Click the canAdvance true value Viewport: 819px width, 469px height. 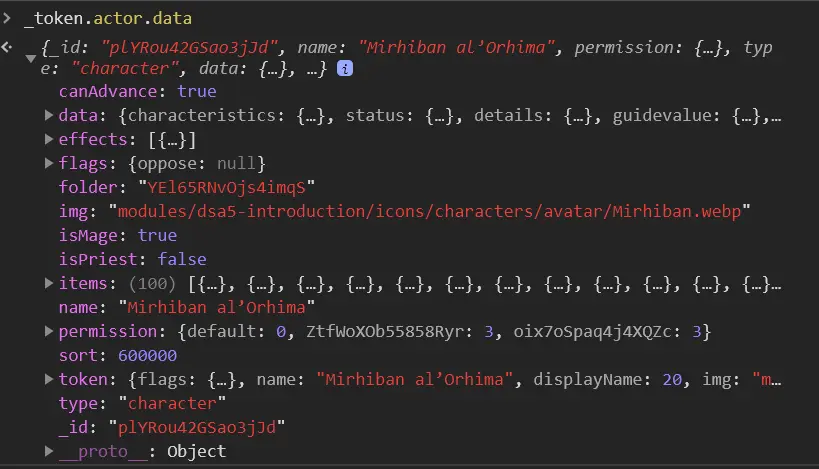point(196,92)
